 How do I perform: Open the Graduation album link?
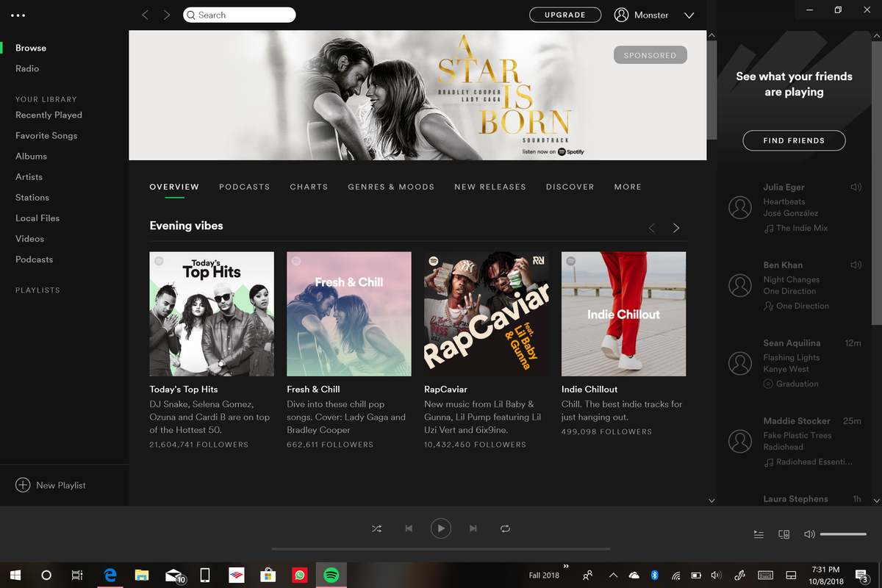(x=797, y=384)
